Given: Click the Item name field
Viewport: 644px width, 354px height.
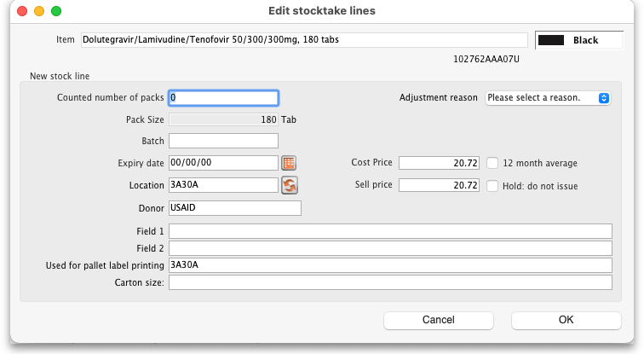Looking at the screenshot, I should click(303, 40).
